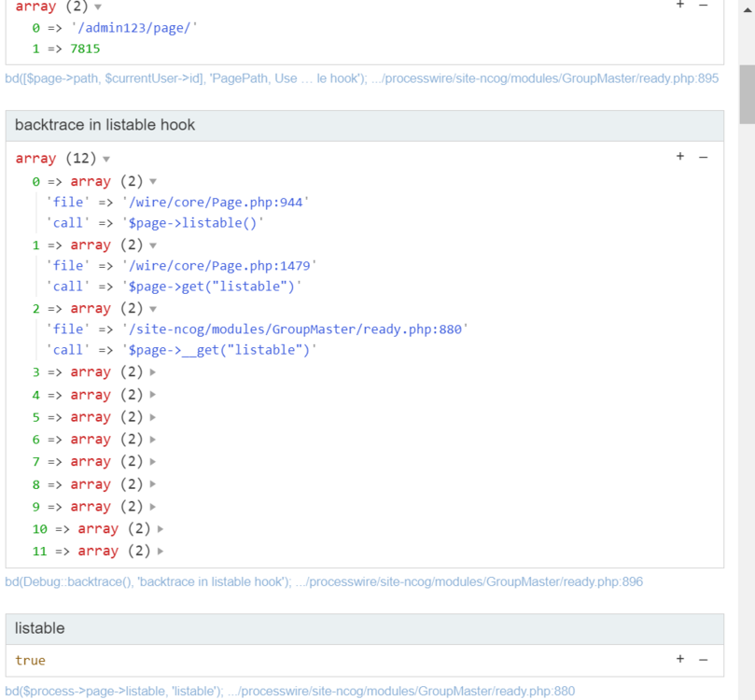The height and width of the screenshot is (700, 755).
Task: Click the plus icon in the listable panel
Action: coord(679,660)
